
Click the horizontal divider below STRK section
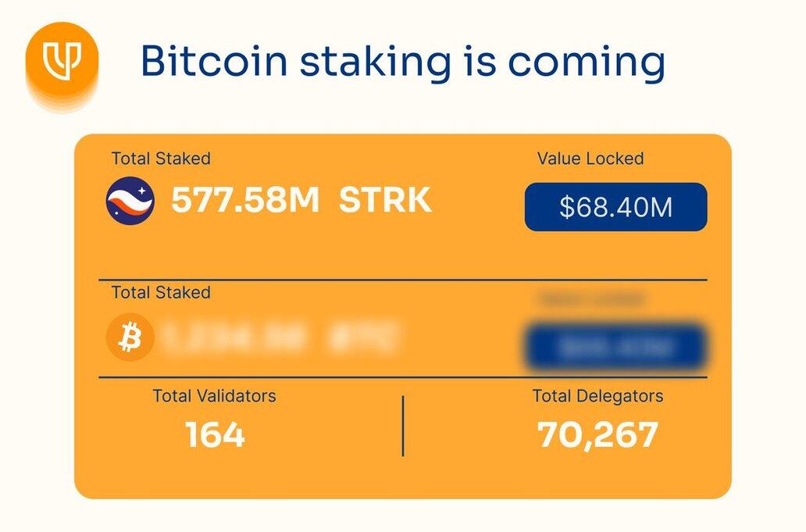403,280
